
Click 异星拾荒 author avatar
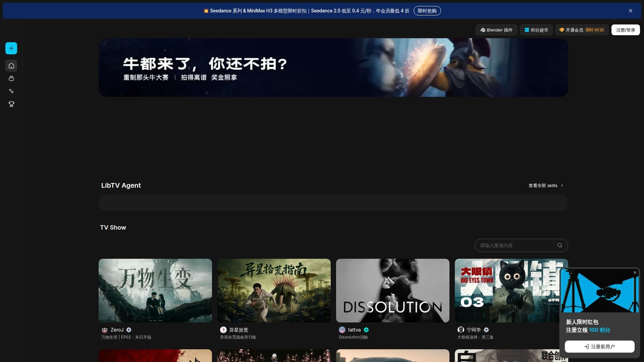point(223,330)
